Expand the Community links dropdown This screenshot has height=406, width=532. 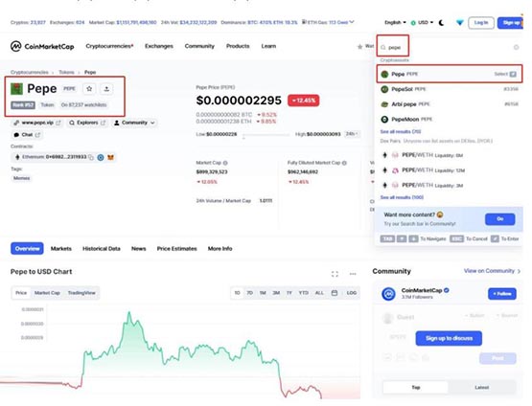tap(134, 123)
